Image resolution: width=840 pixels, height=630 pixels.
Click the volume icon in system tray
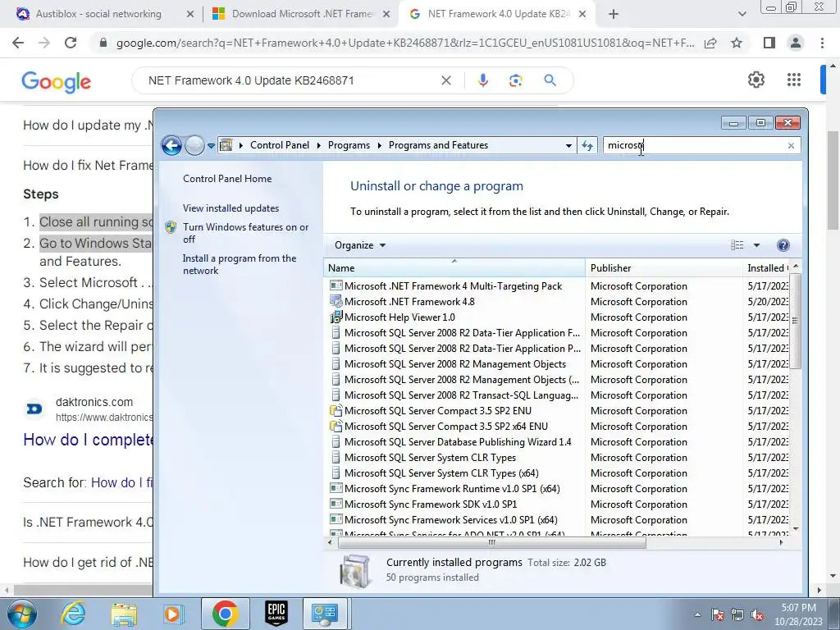click(x=757, y=614)
